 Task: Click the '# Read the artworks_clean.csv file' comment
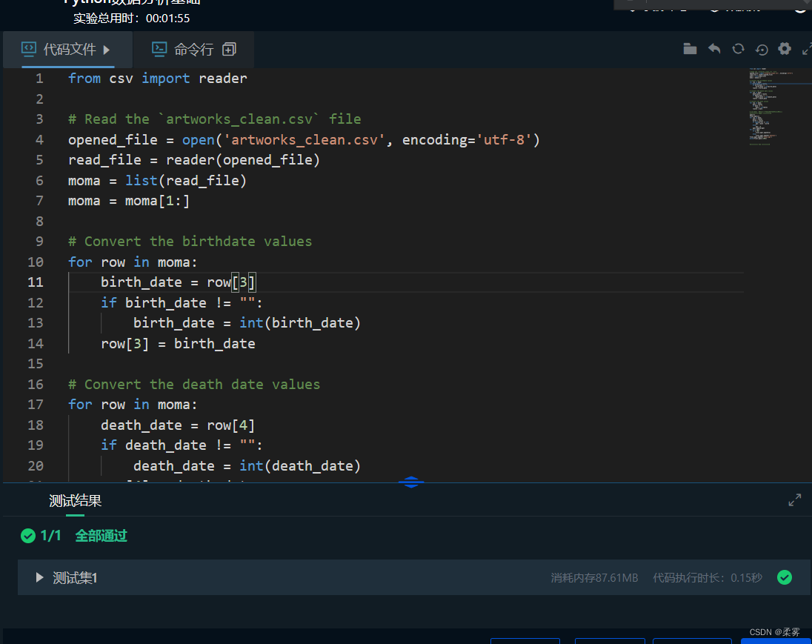[x=214, y=119]
